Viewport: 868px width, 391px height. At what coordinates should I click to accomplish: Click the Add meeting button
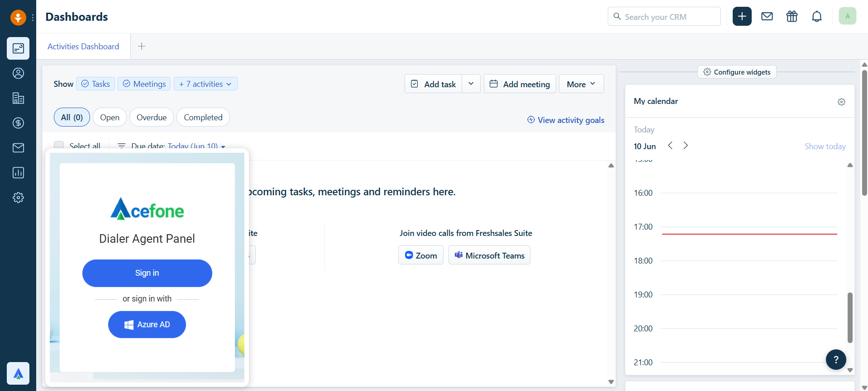[x=520, y=84]
